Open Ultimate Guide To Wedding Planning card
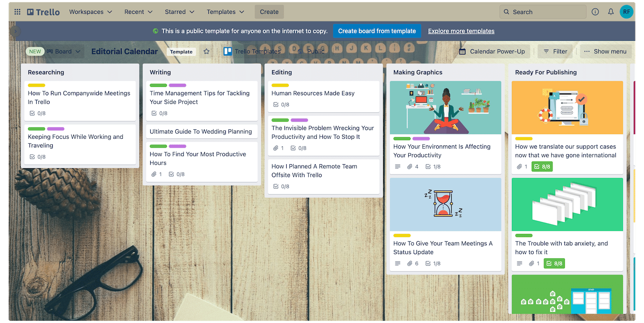This screenshot has width=644, height=323. tap(202, 132)
